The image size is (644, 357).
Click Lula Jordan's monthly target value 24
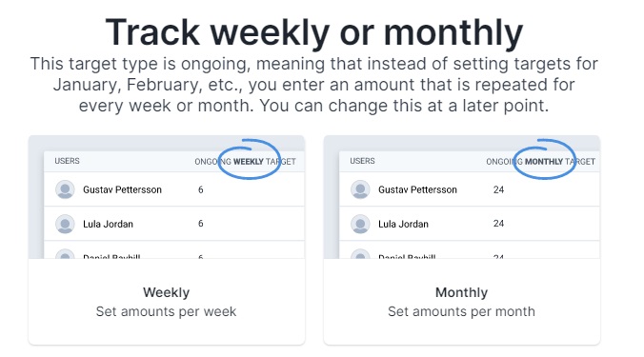[x=498, y=224]
